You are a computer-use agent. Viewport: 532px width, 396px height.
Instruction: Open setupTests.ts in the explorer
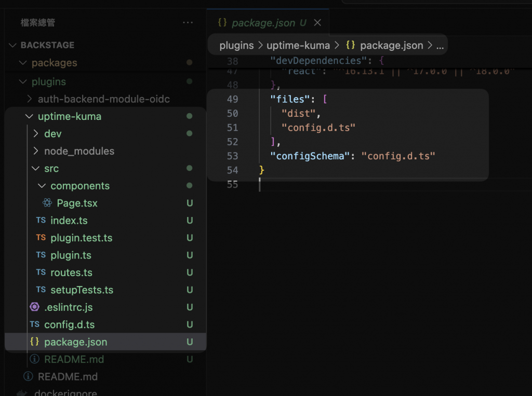(82, 290)
